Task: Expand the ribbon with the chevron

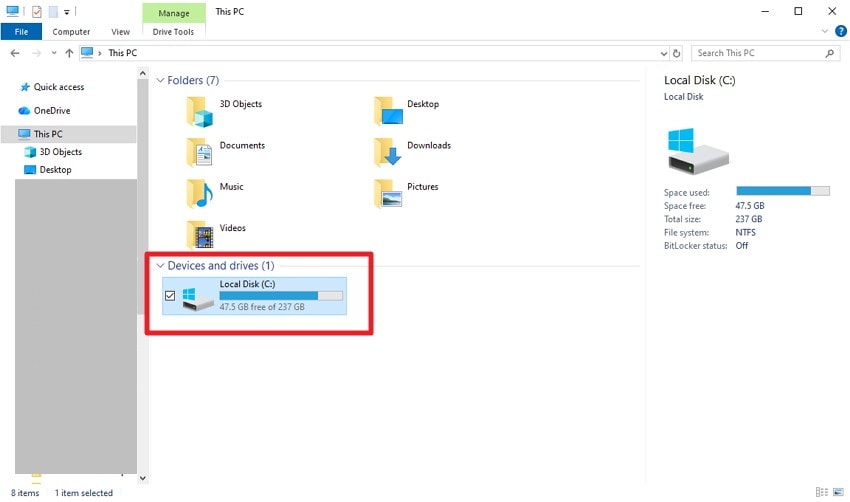Action: [825, 31]
